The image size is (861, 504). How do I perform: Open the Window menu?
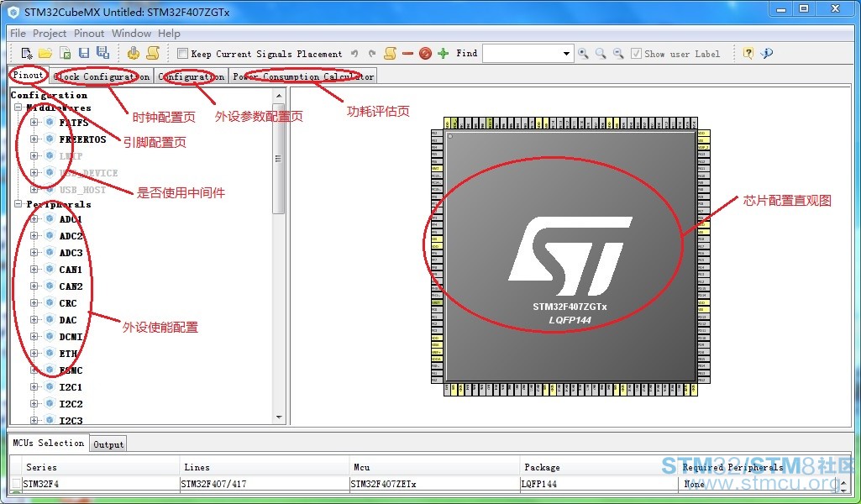tap(131, 34)
